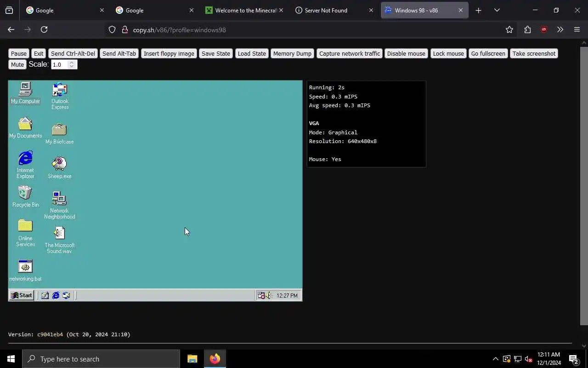Viewport: 588px width, 368px height.
Task: Go back to previous page
Action: coord(11,29)
